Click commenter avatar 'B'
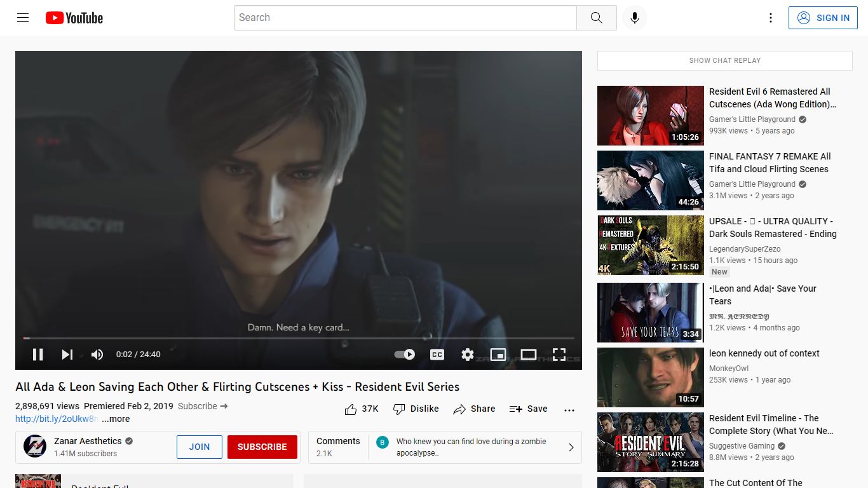Screen dimensions: 868x488 pos(383,442)
